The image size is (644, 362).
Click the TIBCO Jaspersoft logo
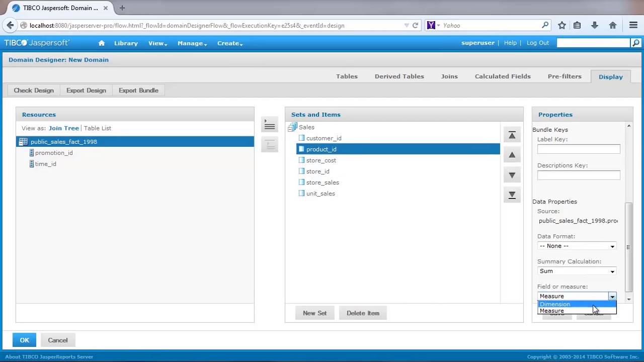pos(37,43)
